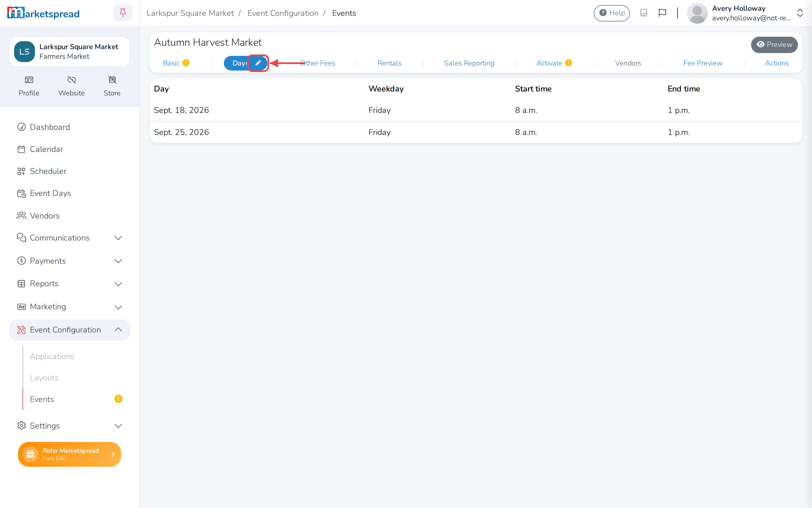Click Avery Holloway's avatar picture
Screen dimensions: 812x508
[697, 13]
